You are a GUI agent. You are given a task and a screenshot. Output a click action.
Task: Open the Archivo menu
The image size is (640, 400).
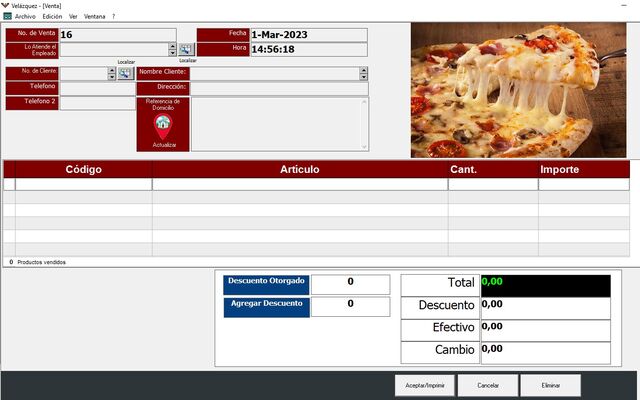click(x=25, y=17)
